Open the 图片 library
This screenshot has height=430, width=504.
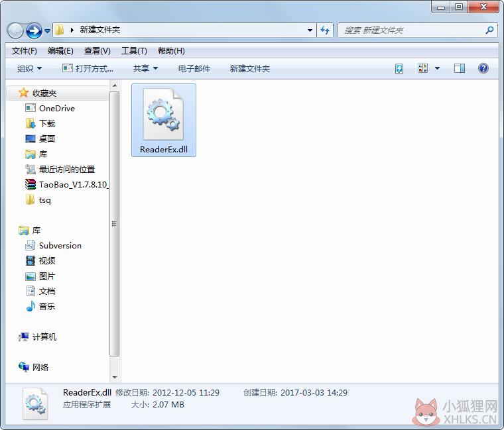pos(47,276)
